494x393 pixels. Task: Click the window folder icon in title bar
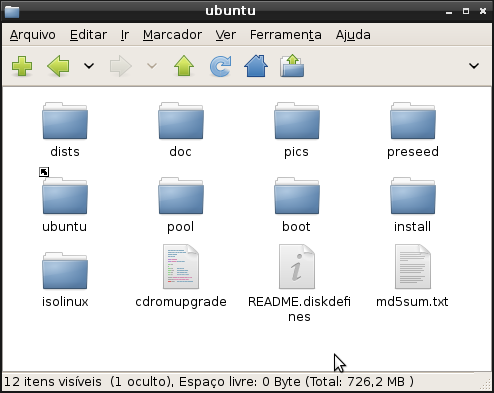[x=12, y=12]
